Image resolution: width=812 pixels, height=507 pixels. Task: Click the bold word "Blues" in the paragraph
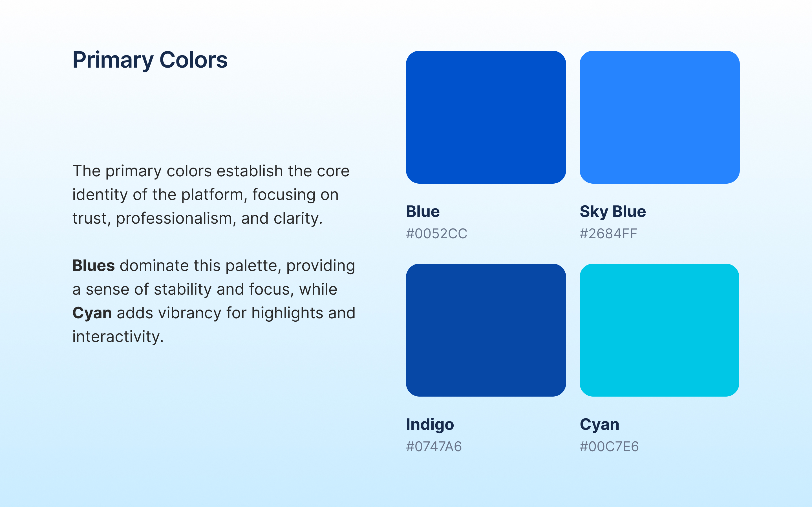[x=94, y=266]
